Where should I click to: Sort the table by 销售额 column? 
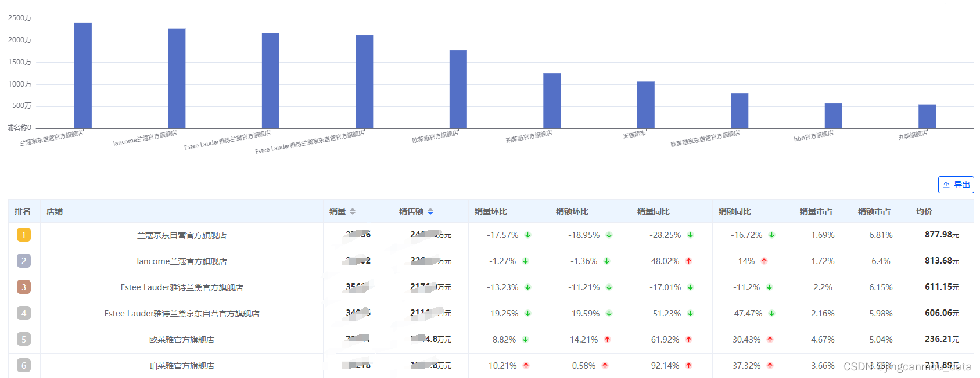pyautogui.click(x=430, y=211)
